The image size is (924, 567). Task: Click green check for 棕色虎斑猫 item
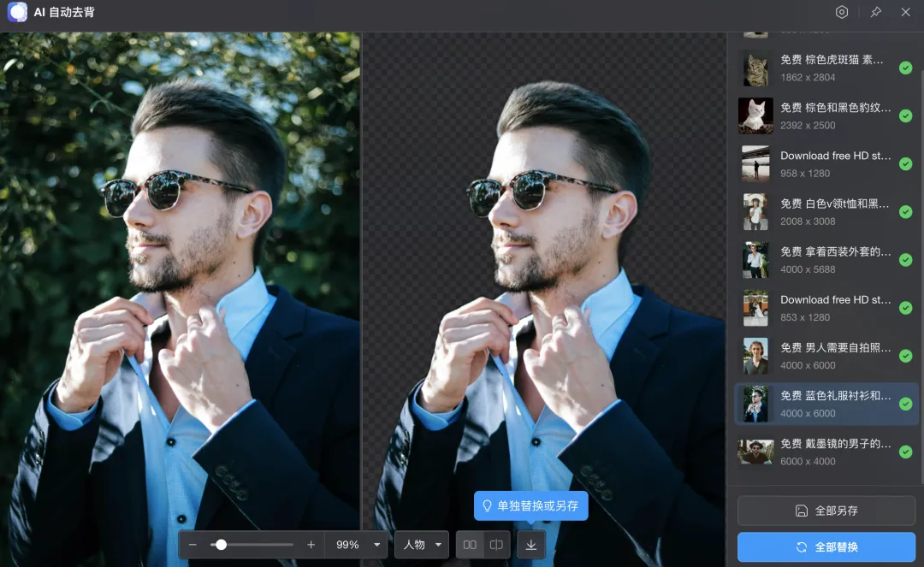coord(906,68)
